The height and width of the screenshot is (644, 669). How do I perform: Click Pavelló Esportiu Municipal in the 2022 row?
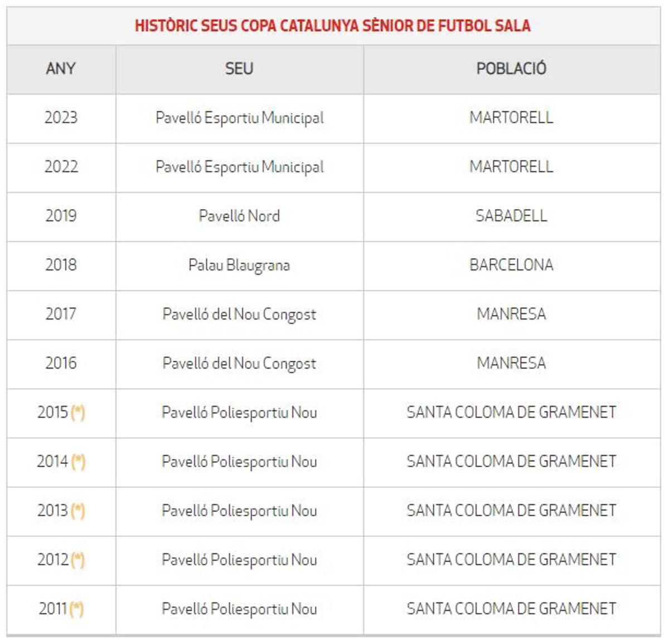pos(239,167)
